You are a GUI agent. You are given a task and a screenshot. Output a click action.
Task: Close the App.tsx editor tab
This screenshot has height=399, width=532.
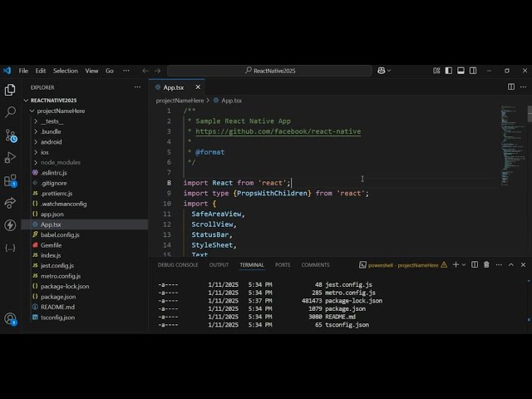click(198, 87)
